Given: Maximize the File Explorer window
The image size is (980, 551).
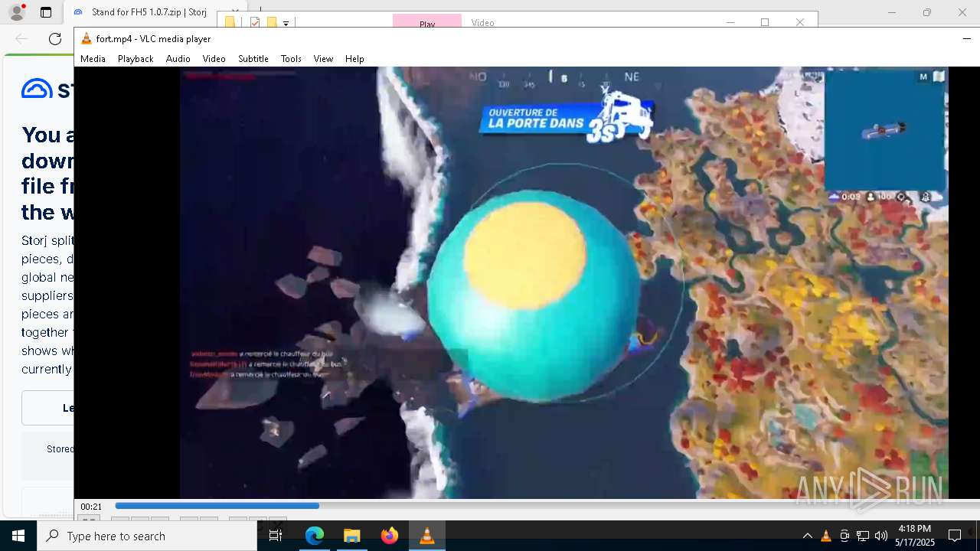Looking at the screenshot, I should click(765, 22).
